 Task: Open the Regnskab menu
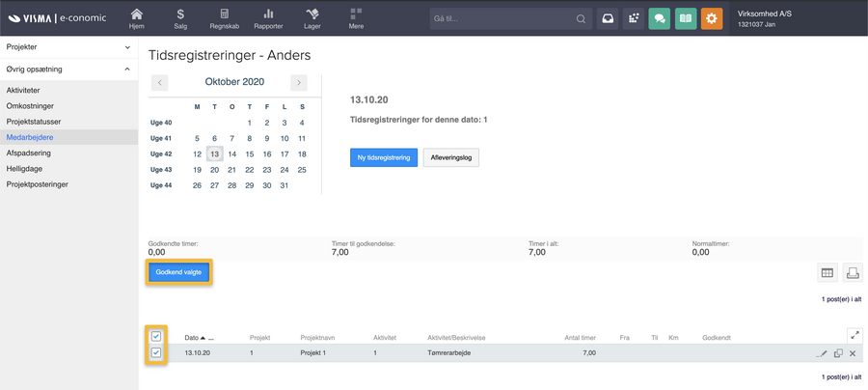click(x=224, y=18)
